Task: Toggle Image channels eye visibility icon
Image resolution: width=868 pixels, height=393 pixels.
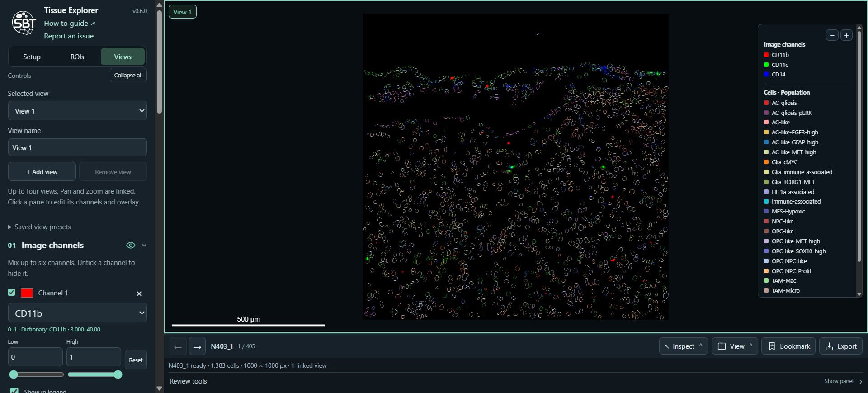Action: click(131, 245)
